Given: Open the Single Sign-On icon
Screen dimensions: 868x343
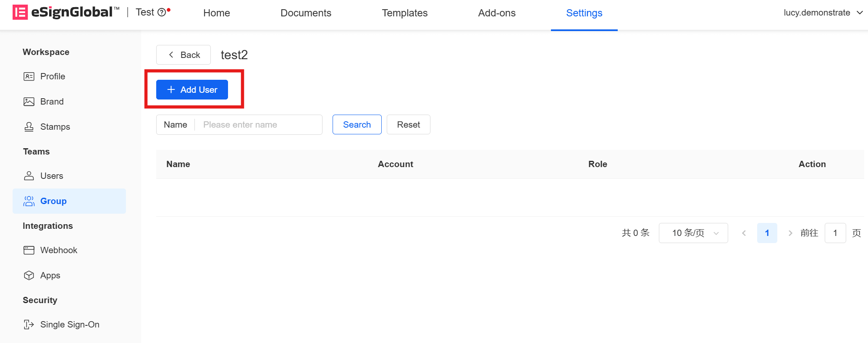Looking at the screenshot, I should point(29,325).
